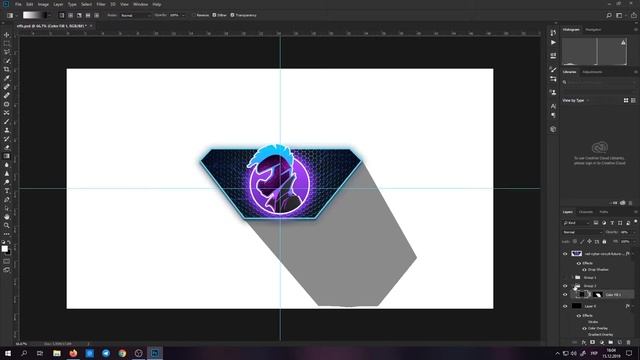Click the Windows Start button
Image resolution: width=640 pixels, height=360 pixels.
pos(8,353)
